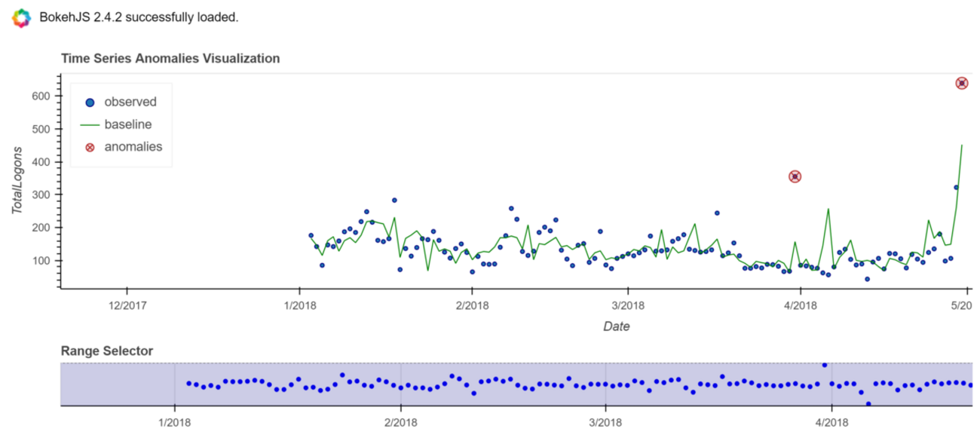980x438 pixels.
Task: Click the 3/2018 label on the main x-axis
Action: [629, 305]
